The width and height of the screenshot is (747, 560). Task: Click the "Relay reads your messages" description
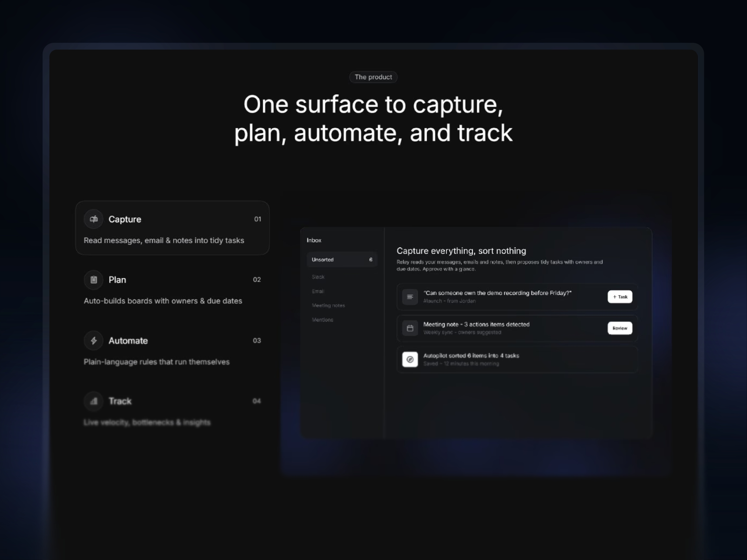[500, 265]
